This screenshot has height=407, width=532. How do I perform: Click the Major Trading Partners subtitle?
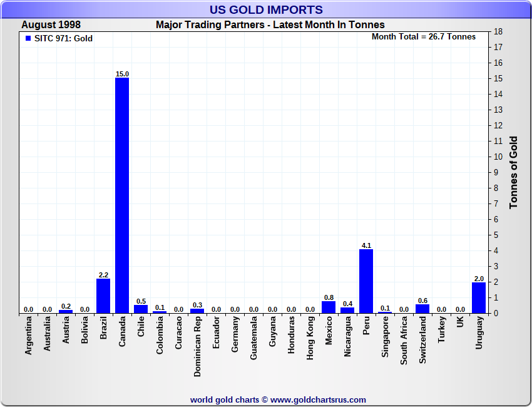pos(270,25)
